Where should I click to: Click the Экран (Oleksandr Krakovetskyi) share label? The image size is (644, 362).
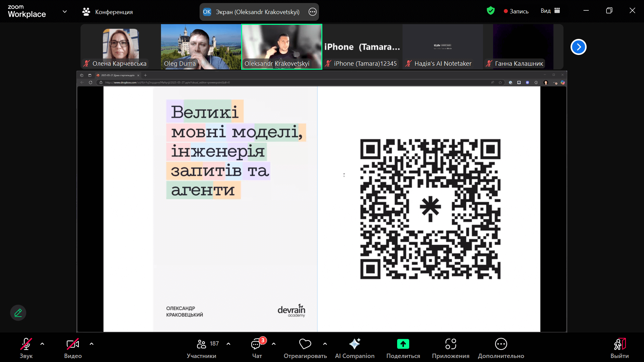pos(258,12)
